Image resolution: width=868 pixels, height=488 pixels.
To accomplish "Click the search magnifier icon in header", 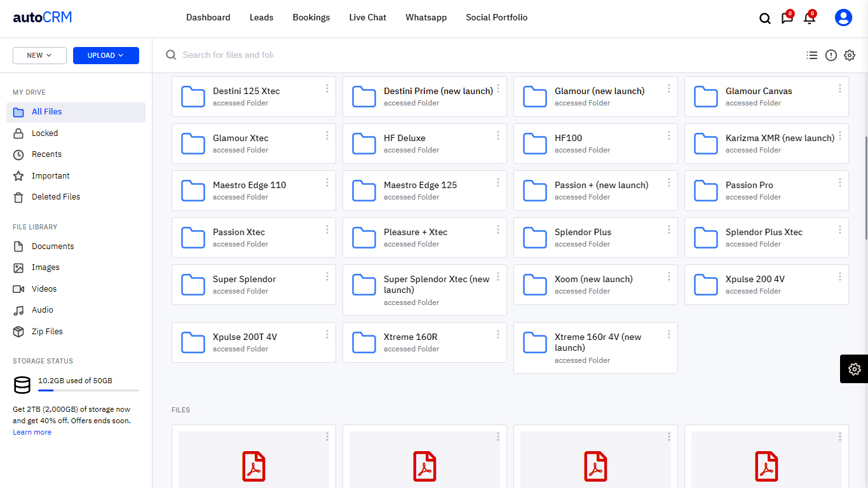I will click(765, 18).
